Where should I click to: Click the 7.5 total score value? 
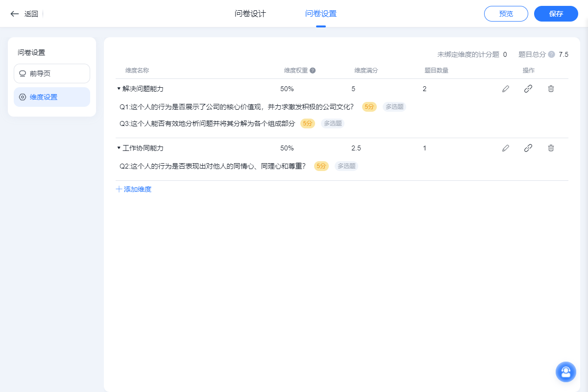(563, 54)
